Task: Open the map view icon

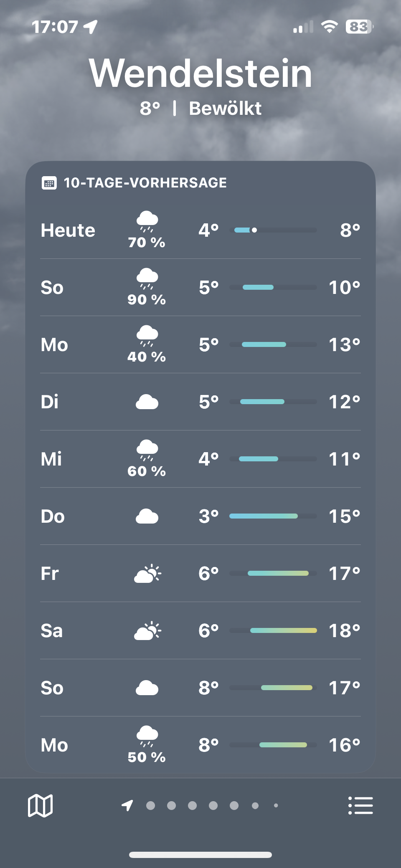Action: tap(40, 805)
